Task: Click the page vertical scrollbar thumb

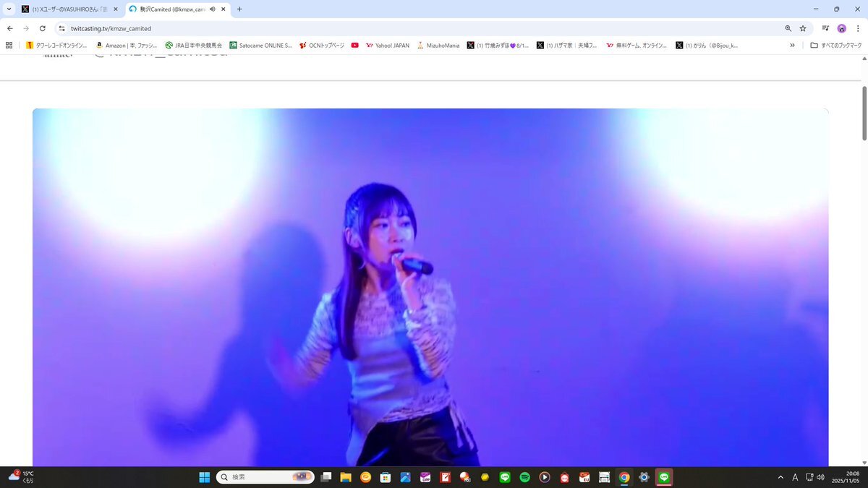Action: [864, 113]
